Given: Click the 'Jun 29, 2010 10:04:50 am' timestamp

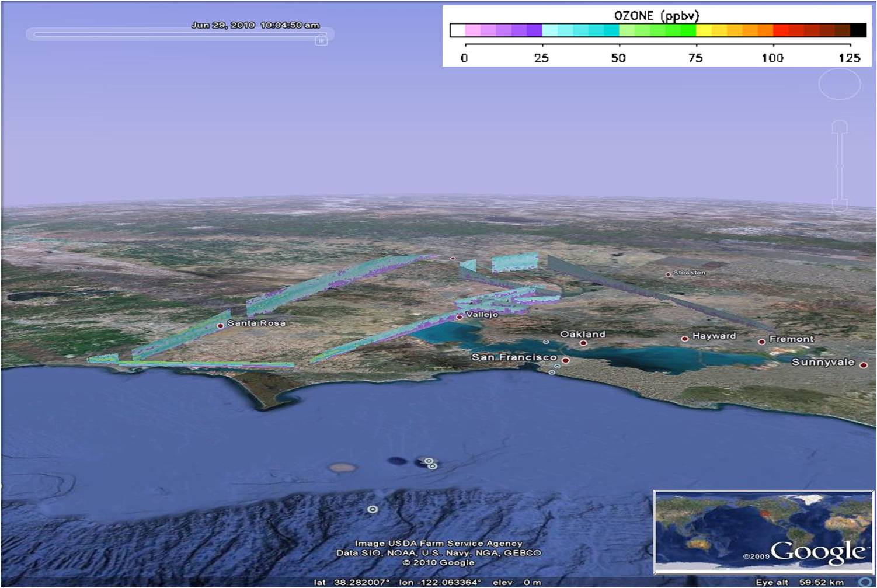Looking at the screenshot, I should pyautogui.click(x=255, y=25).
